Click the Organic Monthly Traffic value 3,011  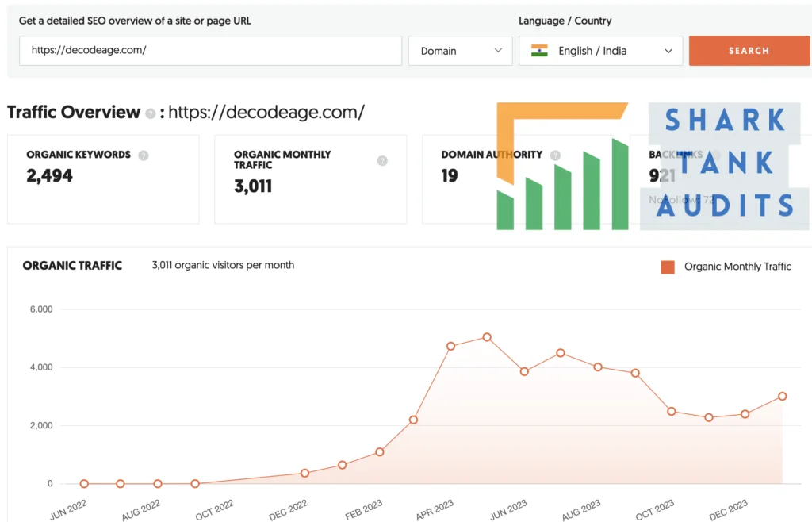253,186
